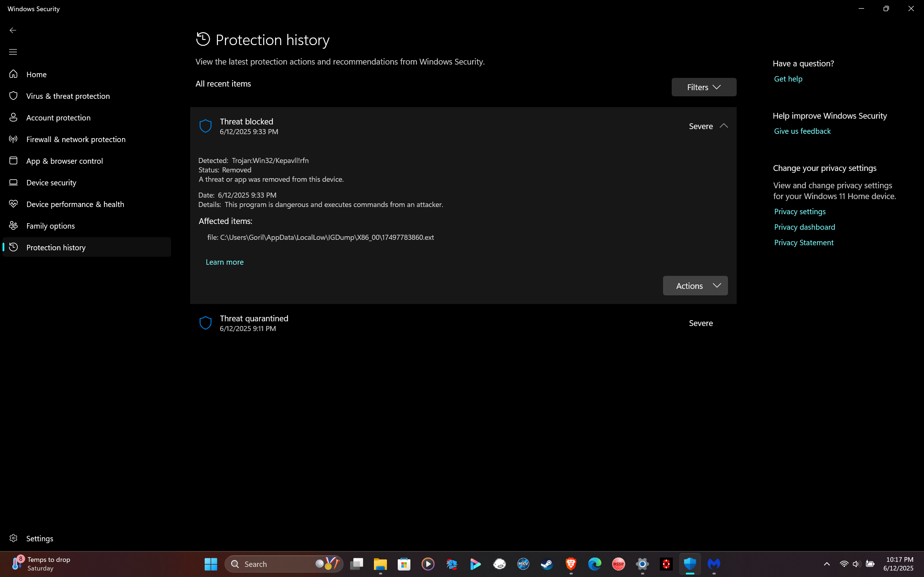Select Account protection in sidebar

(x=58, y=118)
